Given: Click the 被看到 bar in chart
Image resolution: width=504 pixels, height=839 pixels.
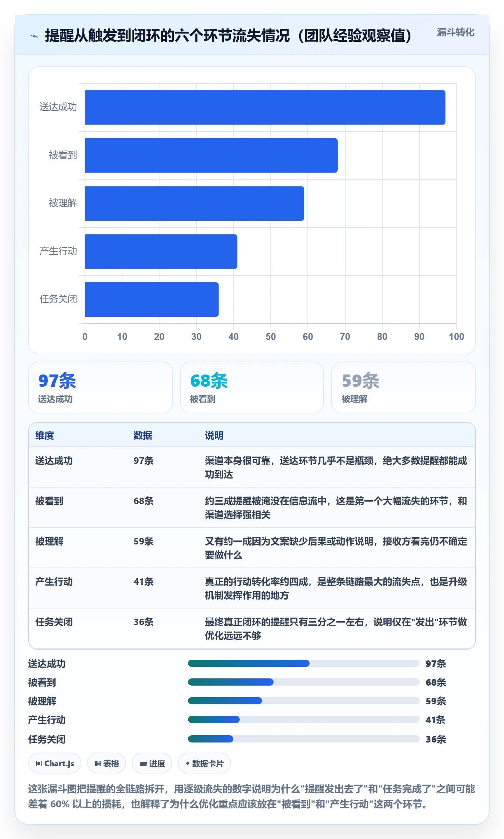Looking at the screenshot, I should [211, 156].
